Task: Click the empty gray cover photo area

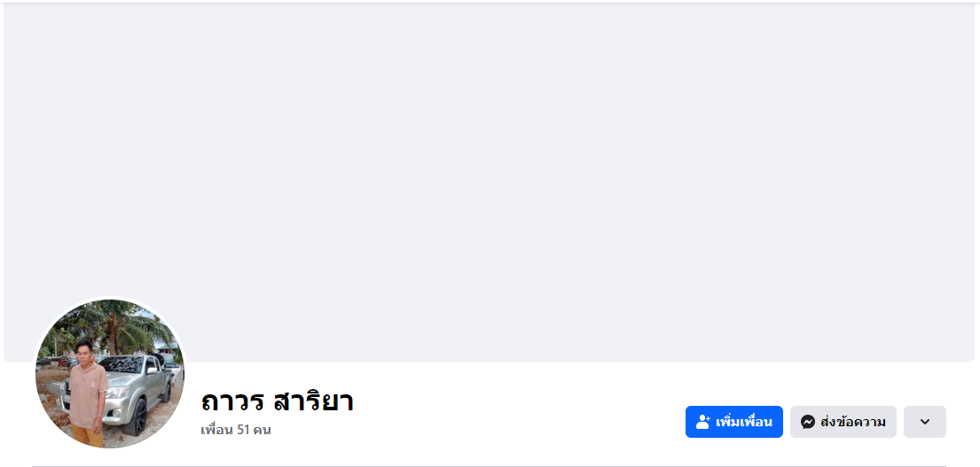Action: pos(489,177)
